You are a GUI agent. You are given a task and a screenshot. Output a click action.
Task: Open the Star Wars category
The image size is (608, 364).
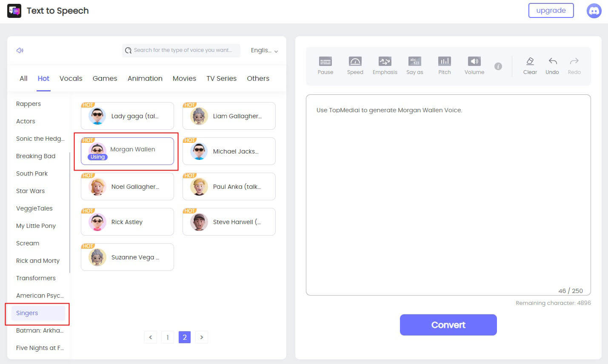coord(30,191)
